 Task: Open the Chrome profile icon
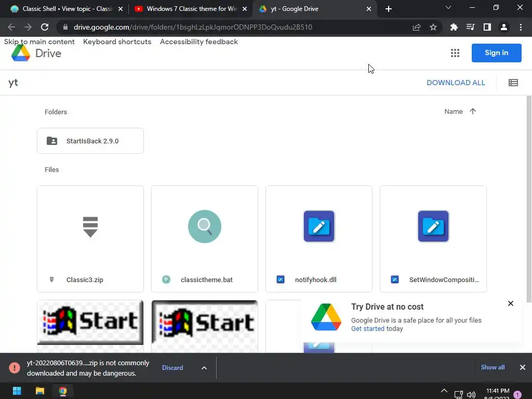click(x=504, y=27)
